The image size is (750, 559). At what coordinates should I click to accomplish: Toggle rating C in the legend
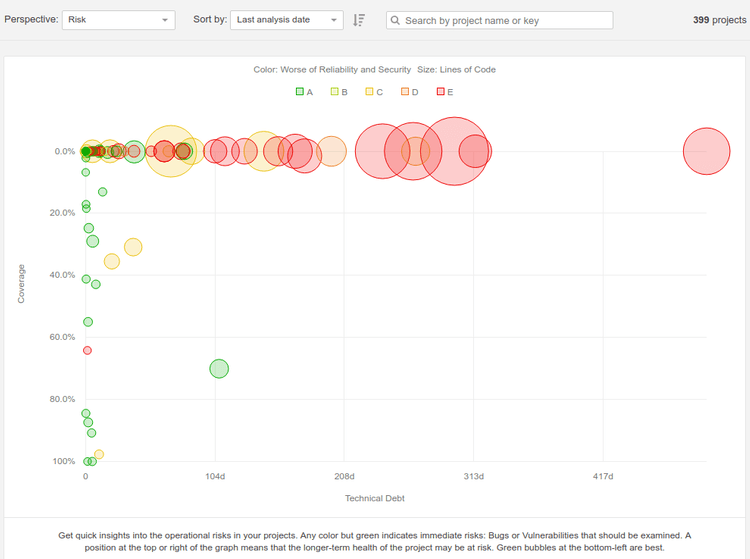tap(374, 92)
